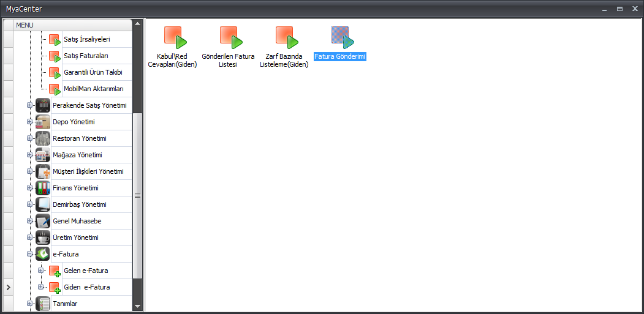Viewport: 644px width, 314px height.
Task: Open the Kabul\Red Cevapları(Giden) icon
Action: click(175, 38)
